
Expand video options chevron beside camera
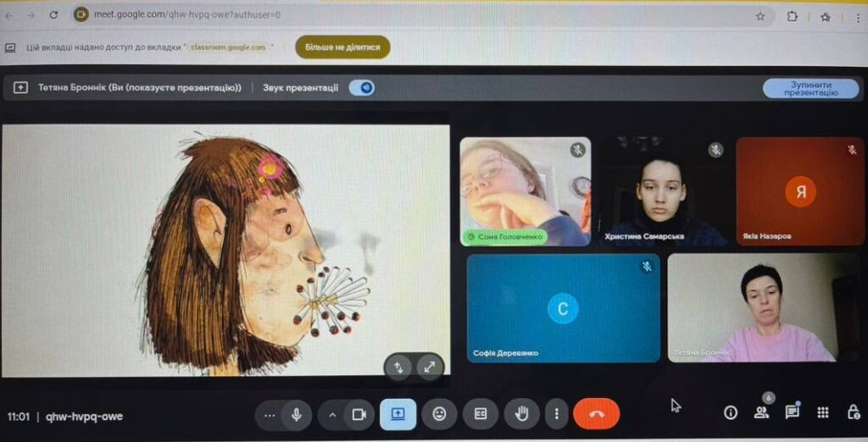[332, 414]
